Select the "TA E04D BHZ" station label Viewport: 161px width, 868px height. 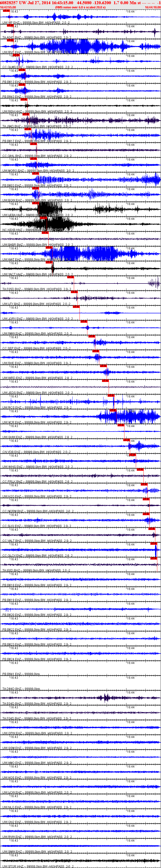tap(12, 704)
